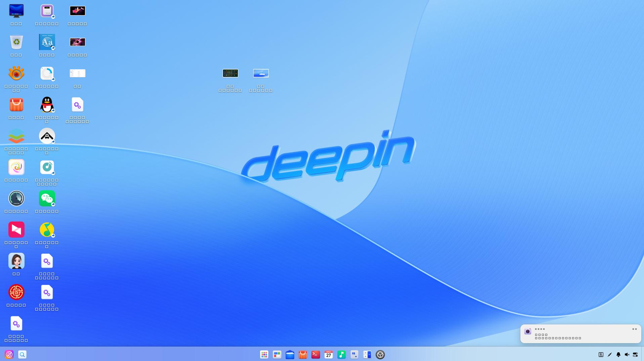Viewport: 644px width, 361px height.
Task: Select the red Chinese knot pattern icon
Action: pyautogui.click(x=16, y=292)
